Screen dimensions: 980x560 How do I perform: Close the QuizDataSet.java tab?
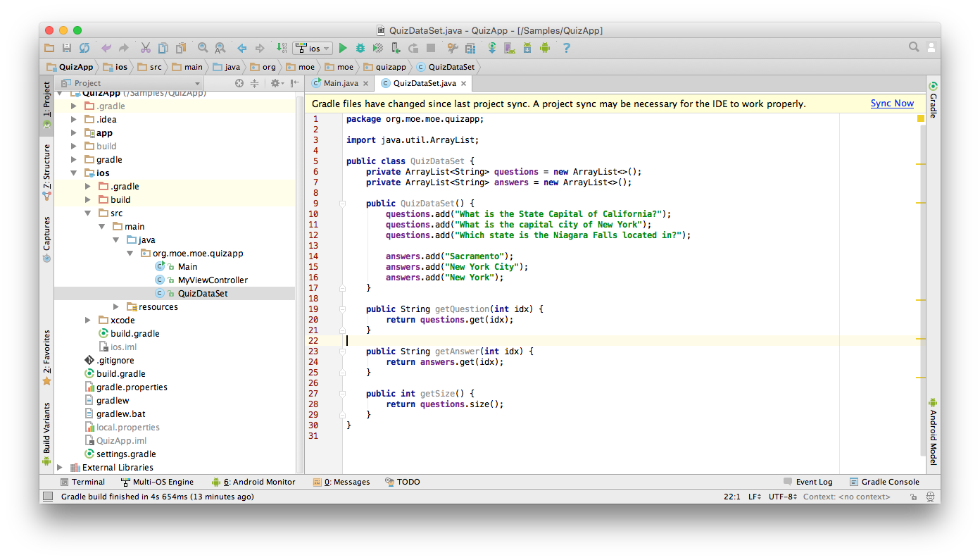[x=464, y=83]
